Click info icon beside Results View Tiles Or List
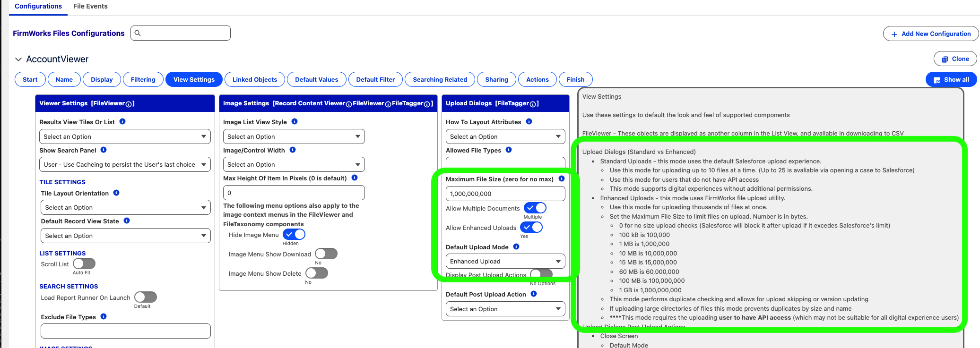980x348 pixels. pos(122,121)
